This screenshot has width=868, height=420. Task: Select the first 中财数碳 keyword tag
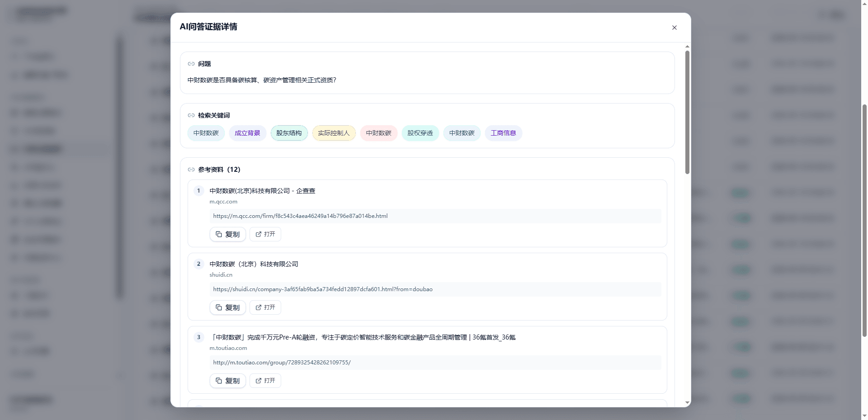206,133
